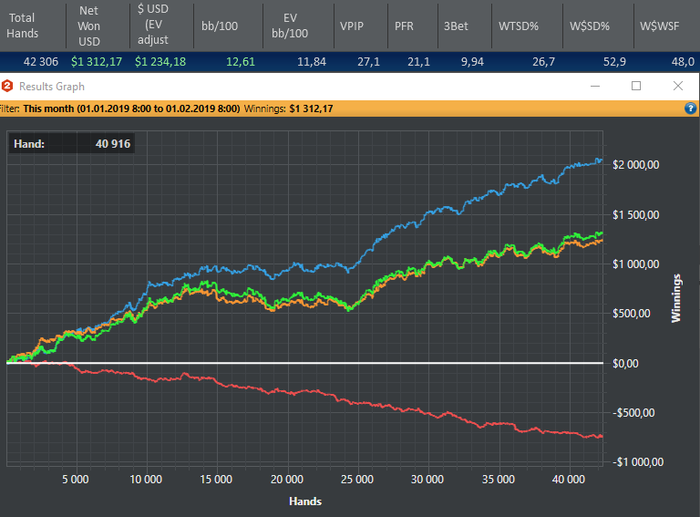Click the -$1 000,00 axis label

click(638, 463)
